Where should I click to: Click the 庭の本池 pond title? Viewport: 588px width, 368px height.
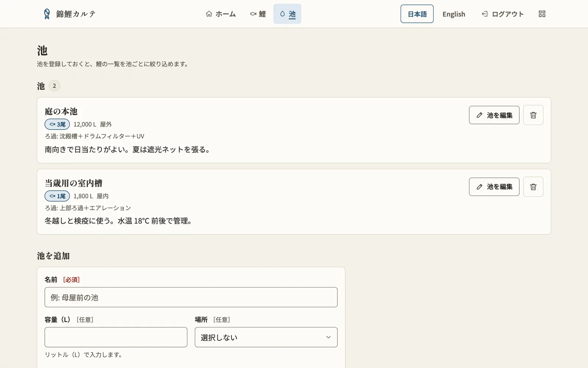click(x=61, y=112)
